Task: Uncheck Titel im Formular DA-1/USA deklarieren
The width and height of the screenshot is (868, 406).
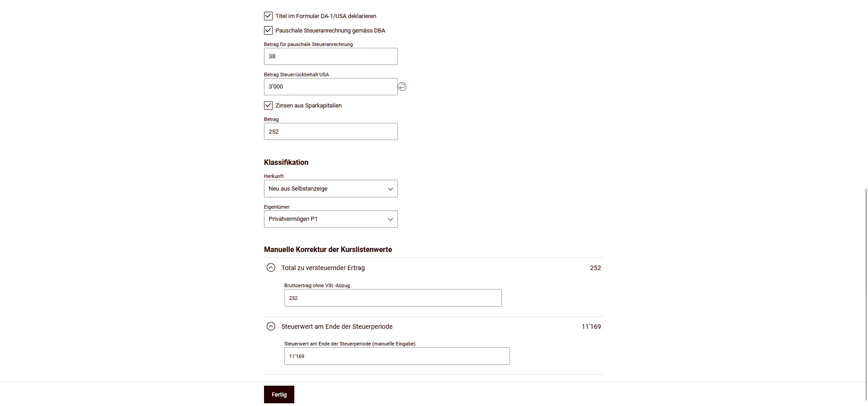Action: tap(268, 16)
